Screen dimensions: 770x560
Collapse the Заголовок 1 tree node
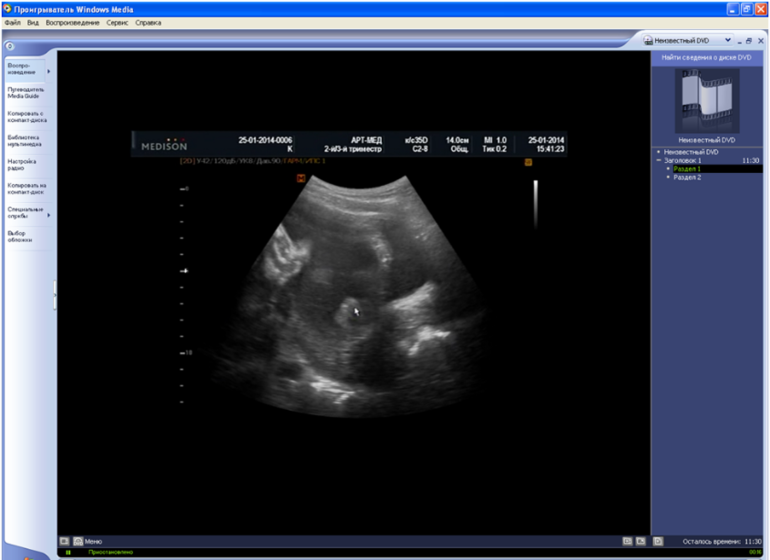click(659, 160)
